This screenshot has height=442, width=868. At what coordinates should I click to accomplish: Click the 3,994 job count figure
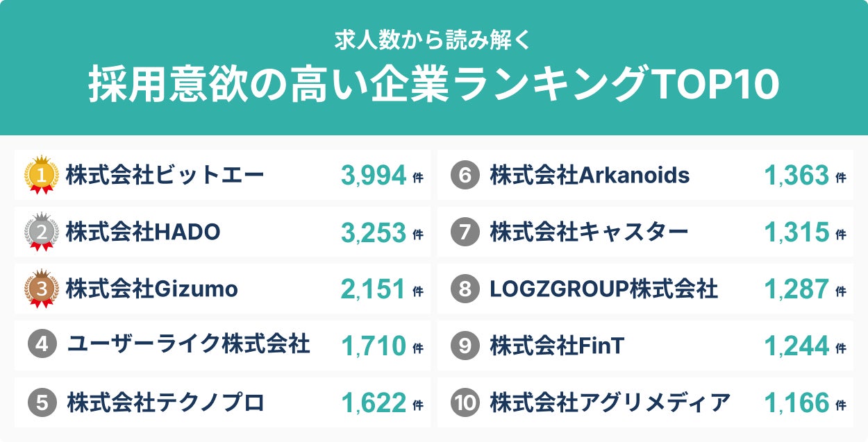click(373, 176)
